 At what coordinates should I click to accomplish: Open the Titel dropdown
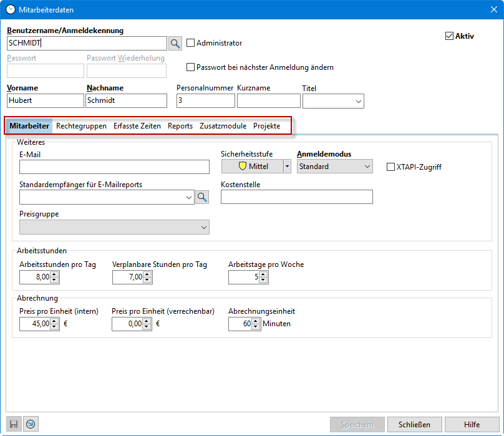coord(358,101)
